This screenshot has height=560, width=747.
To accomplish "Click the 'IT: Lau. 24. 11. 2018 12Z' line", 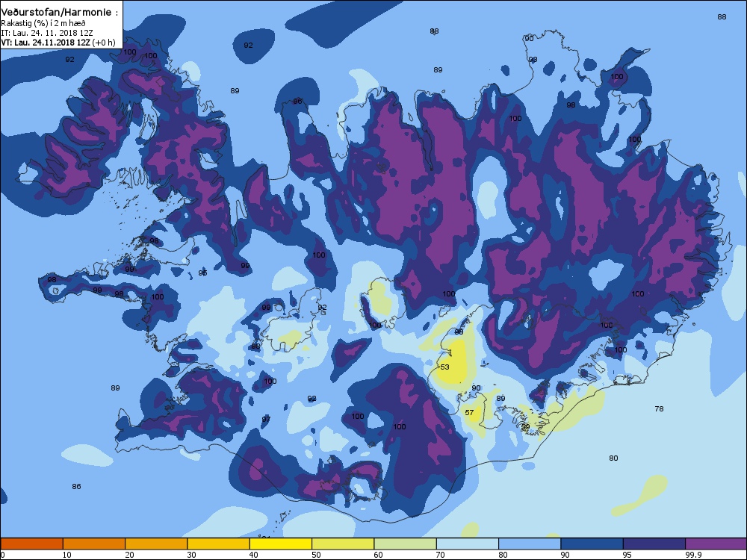I will [x=47, y=33].
